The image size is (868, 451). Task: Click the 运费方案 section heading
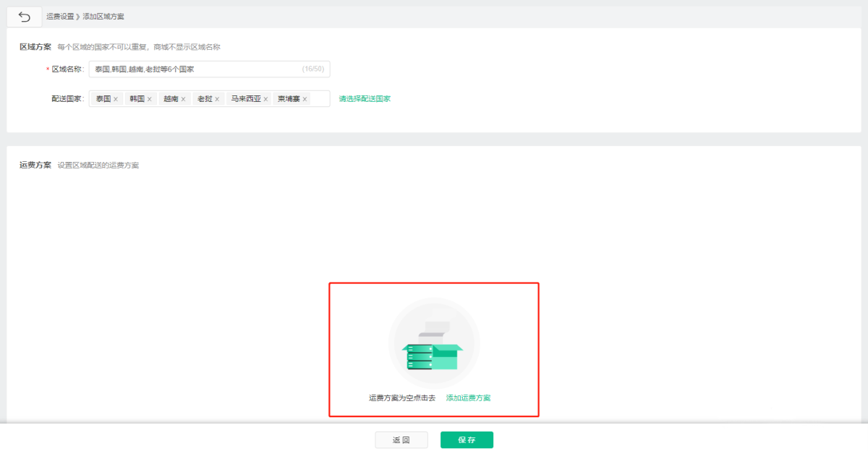click(35, 165)
